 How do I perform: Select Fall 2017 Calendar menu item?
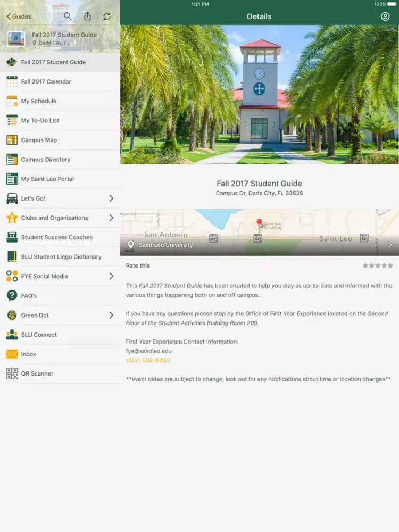pos(46,81)
